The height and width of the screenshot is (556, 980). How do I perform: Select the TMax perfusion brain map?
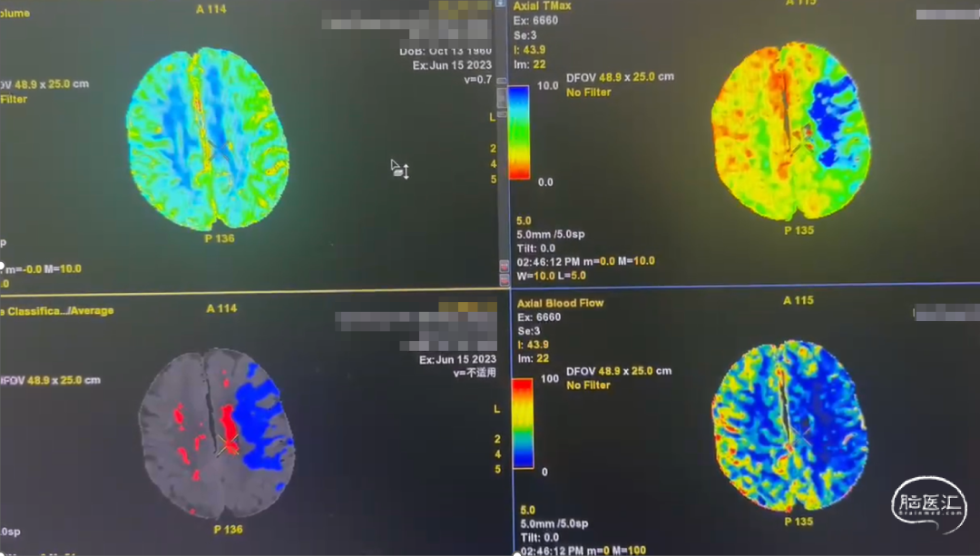pyautogui.click(x=792, y=133)
